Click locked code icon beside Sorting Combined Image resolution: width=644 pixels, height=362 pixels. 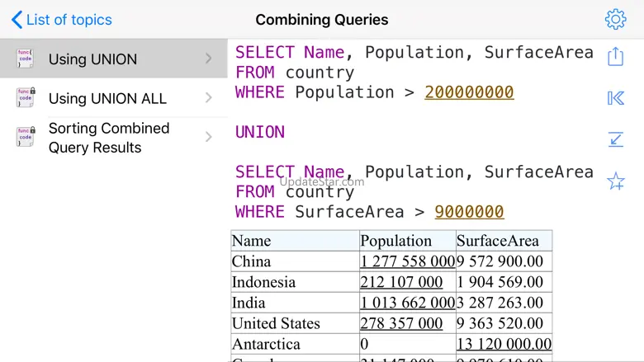point(26,137)
